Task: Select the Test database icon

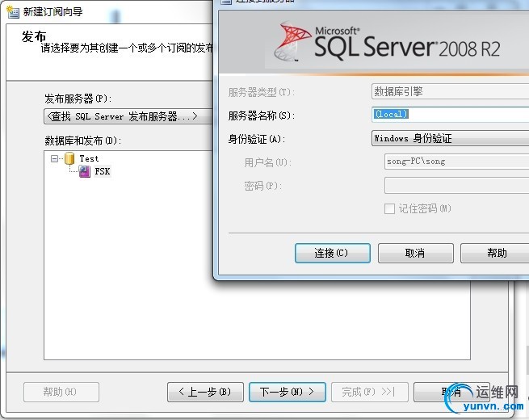Action: (69, 158)
